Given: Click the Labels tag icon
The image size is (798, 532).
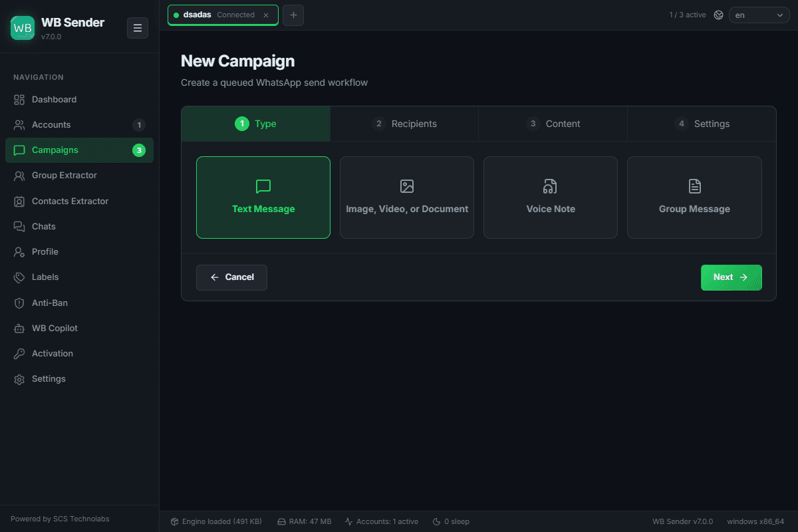Looking at the screenshot, I should click(19, 277).
